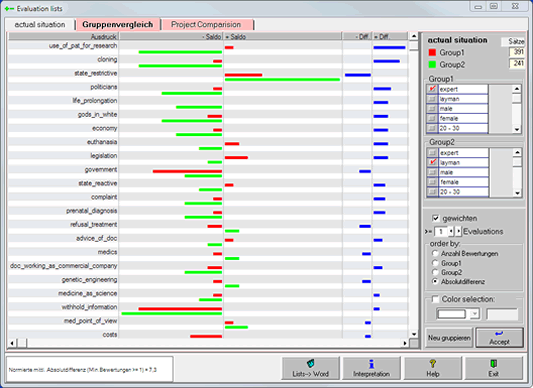
Task: Check layman in the Group1 list
Action: [x=432, y=99]
